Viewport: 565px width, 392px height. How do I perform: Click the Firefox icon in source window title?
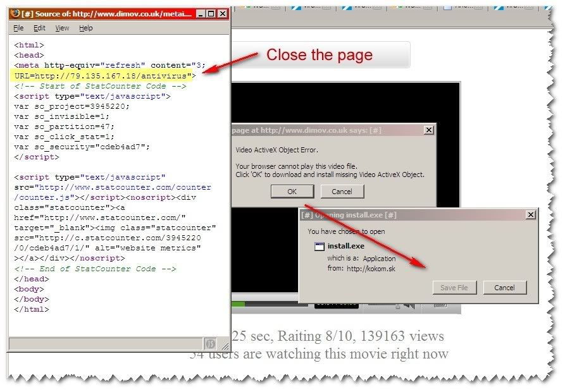[x=15, y=13]
